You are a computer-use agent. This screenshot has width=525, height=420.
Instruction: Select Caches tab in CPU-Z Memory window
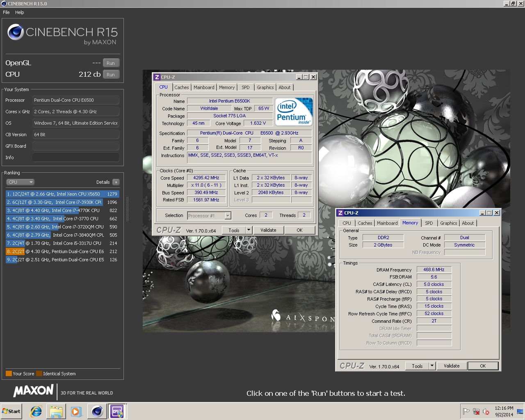[x=365, y=223]
